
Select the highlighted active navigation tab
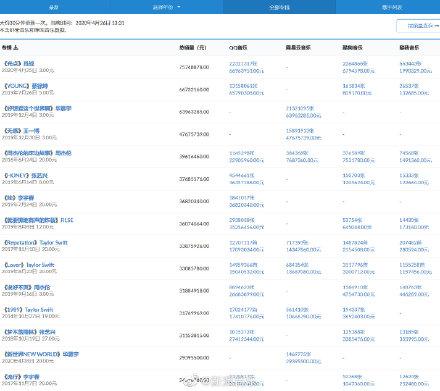click(x=279, y=7)
